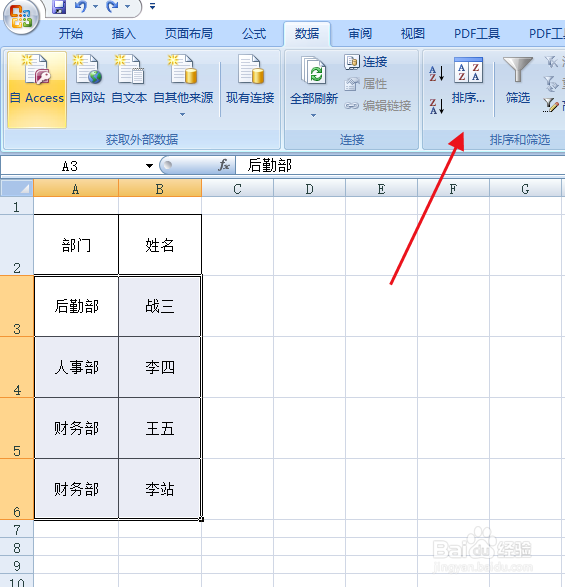
Task: Open data range 属性
Action: (366, 84)
